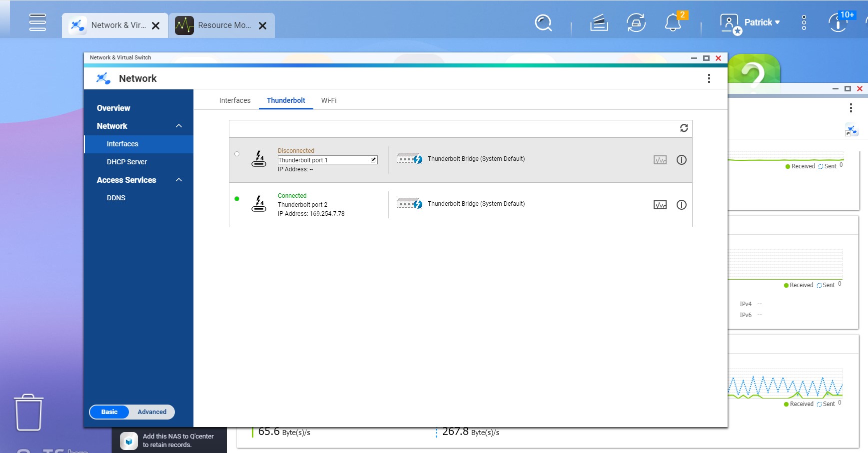Click the Q'center notification cube icon
The width and height of the screenshot is (868, 453).
tap(129, 441)
